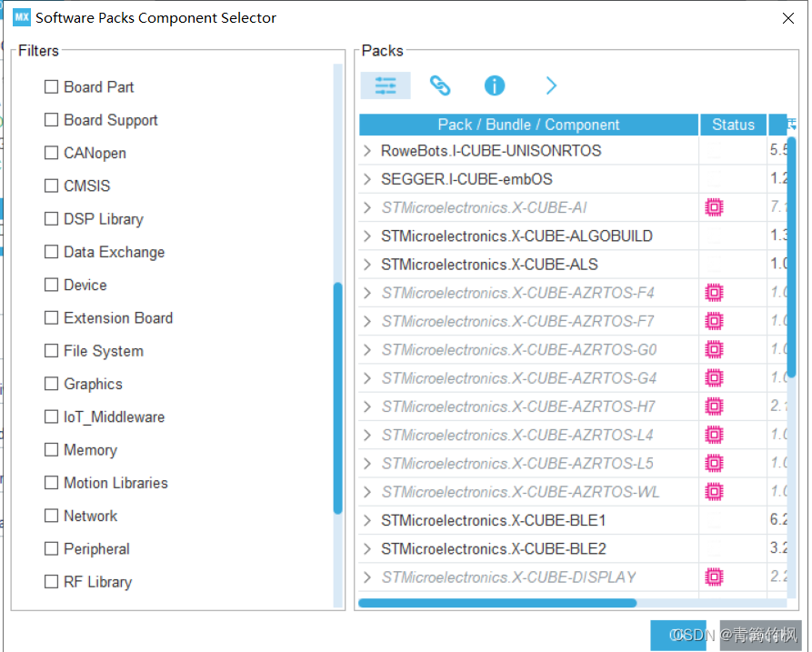Close the Software Packs Component Selector window
Viewport: 812px width, 652px height.
788,18
